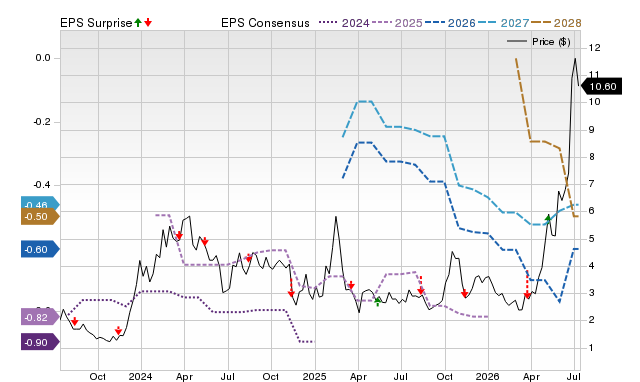This screenshot has height=382, width=640.
Task: Click the 7 price axis label
Action: [x=592, y=184]
